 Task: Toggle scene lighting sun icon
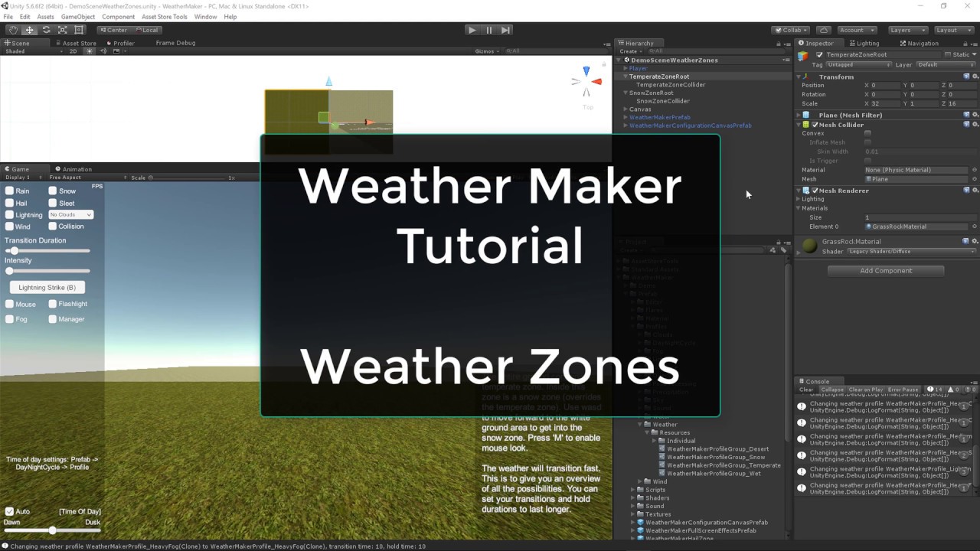90,51
